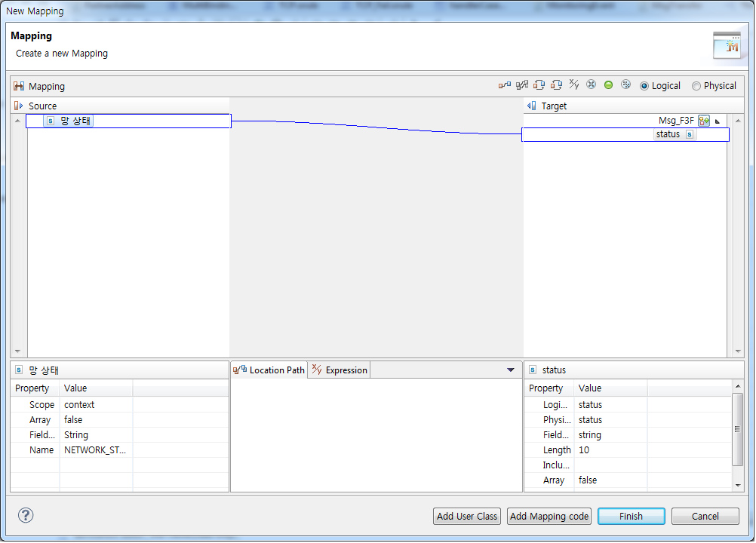Open the X/Y expression toolbar icon
Viewport: 756px width, 543px height.
point(573,84)
